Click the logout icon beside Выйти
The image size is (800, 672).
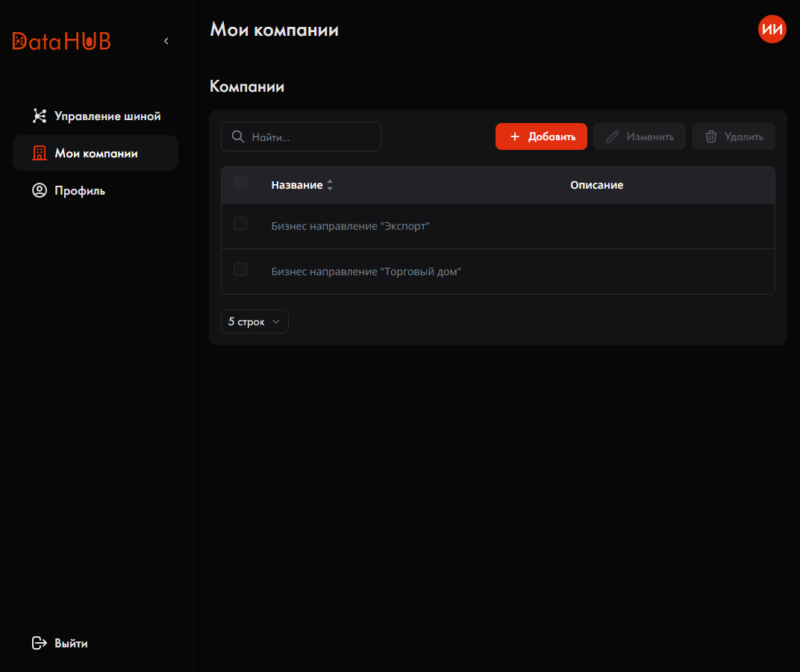pyautogui.click(x=40, y=643)
